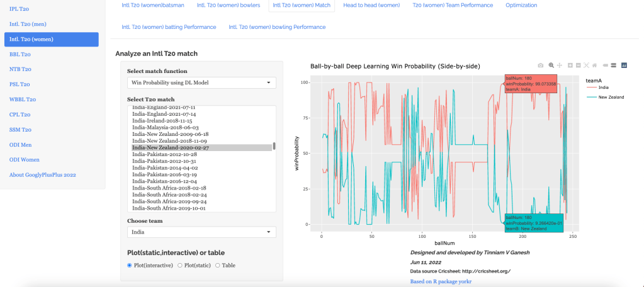Click the Plotly logo icon
Image resolution: width=644 pixels, height=287 pixels.
(624, 65)
